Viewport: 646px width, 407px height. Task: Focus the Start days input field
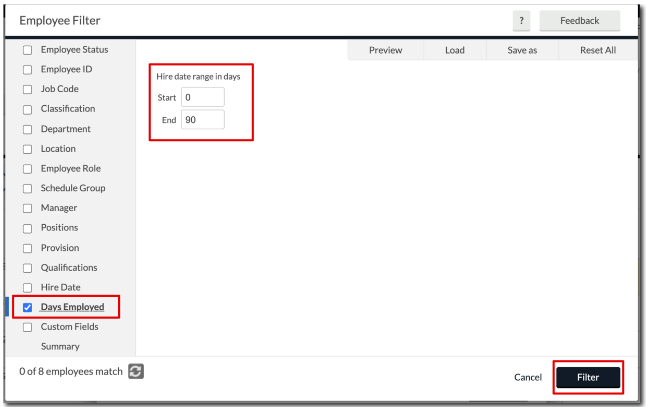(203, 98)
